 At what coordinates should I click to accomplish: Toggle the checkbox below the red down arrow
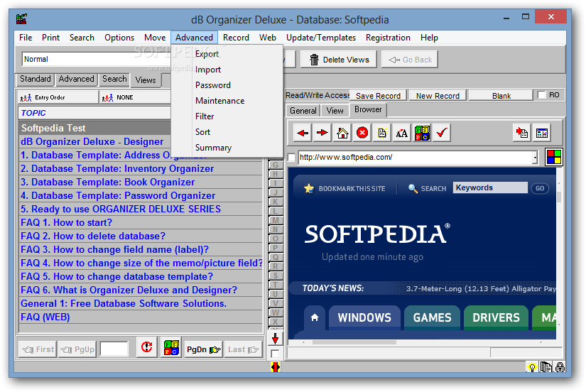pyautogui.click(x=275, y=354)
